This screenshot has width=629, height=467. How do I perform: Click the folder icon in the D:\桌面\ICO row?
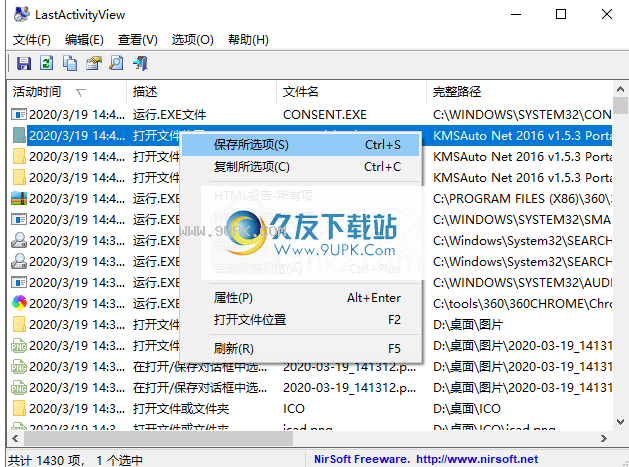(18, 408)
